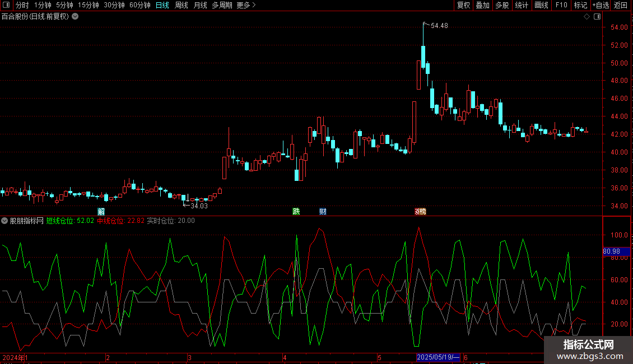Click the diamond marker icon above chart
Viewport: 633px width, 364px height.
click(x=587, y=17)
